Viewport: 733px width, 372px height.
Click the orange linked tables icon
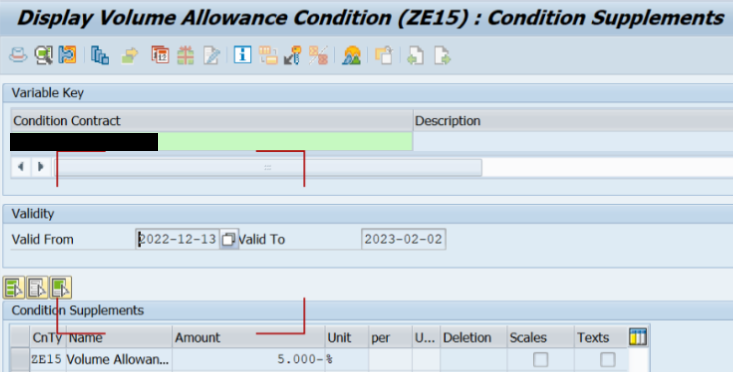coord(268,55)
